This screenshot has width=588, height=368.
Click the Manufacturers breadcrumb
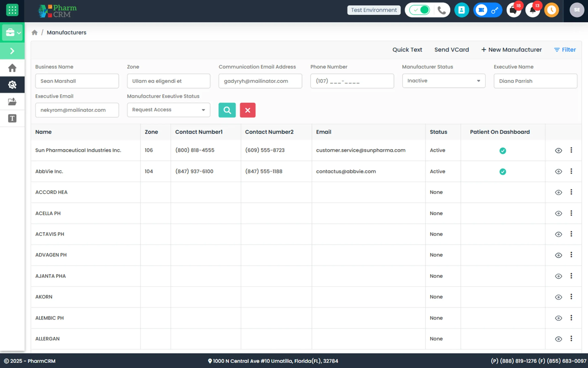pos(67,32)
